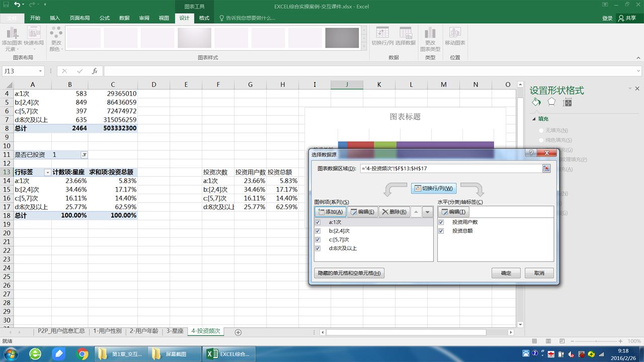
Task: Open the 屏幕截图 folder in the taskbar
Action: click(x=175, y=354)
